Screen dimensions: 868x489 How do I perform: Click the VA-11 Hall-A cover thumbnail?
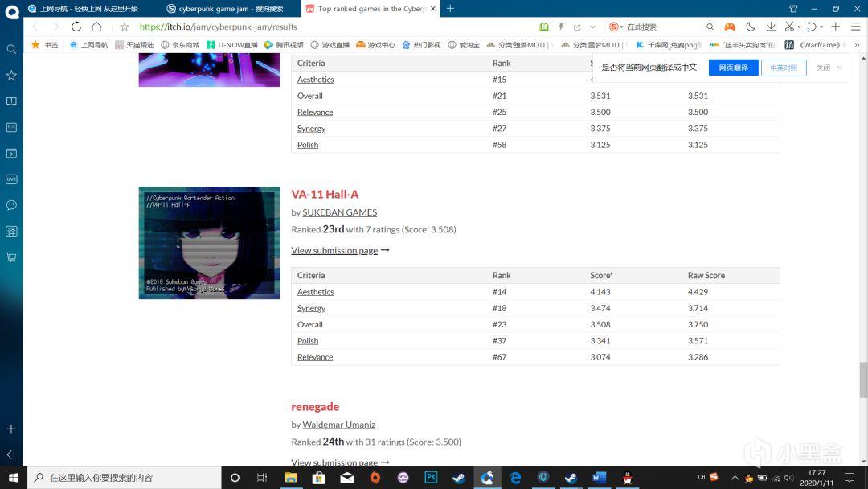pyautogui.click(x=209, y=243)
